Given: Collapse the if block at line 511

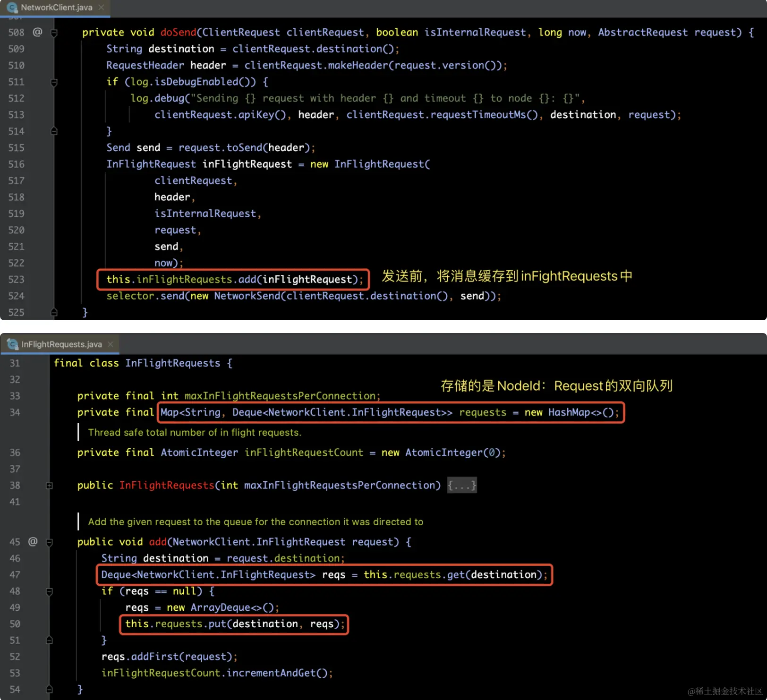Looking at the screenshot, I should pos(54,82).
